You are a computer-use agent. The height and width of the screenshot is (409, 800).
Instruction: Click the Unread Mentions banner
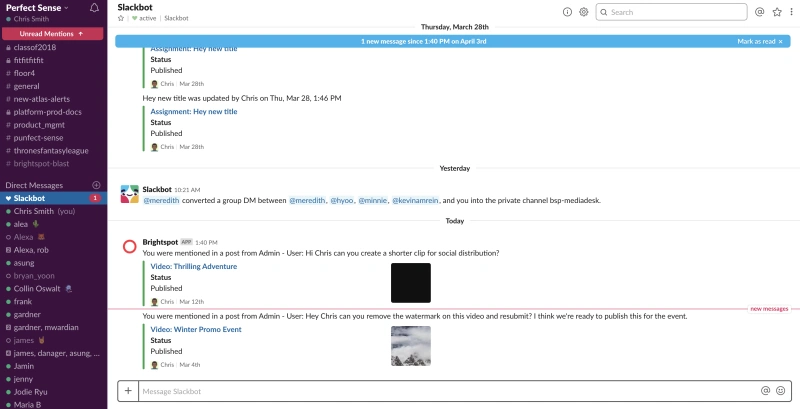click(x=53, y=34)
